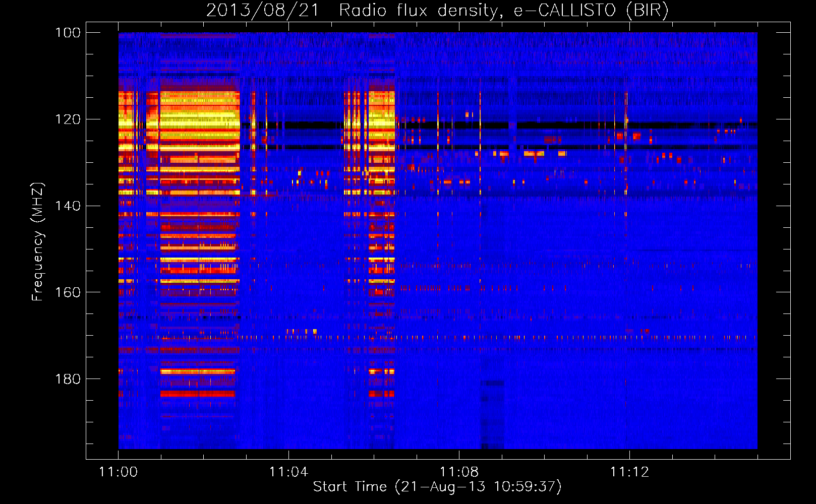Click the time tick label '11:00'

coord(119,472)
